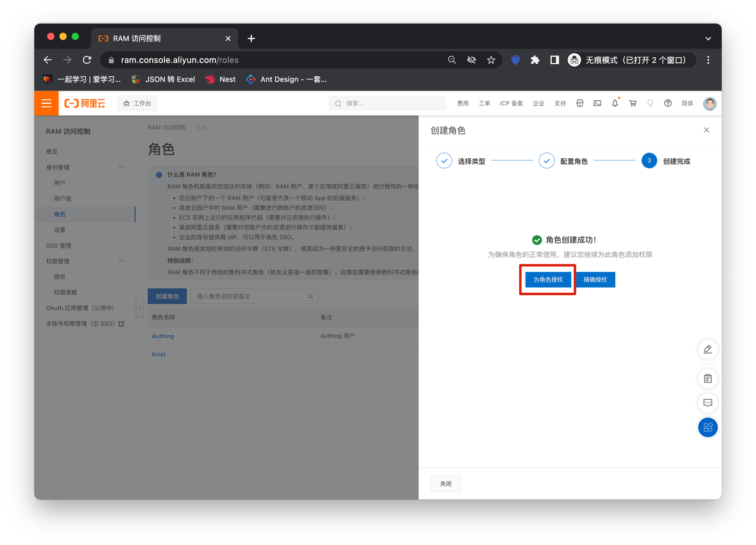756x545 pixels.
Task: Open the Aliyun hamburger menu
Action: [x=47, y=103]
